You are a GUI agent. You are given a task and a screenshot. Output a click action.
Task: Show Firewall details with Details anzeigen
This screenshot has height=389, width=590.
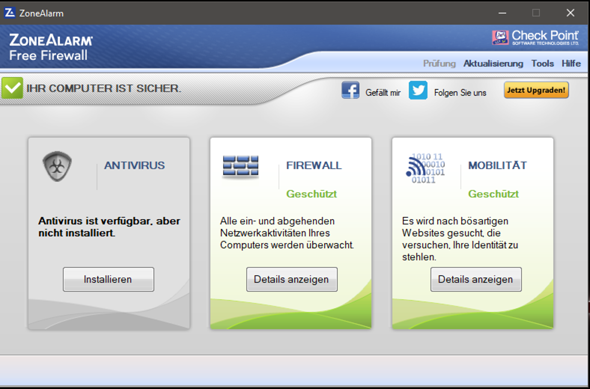[292, 280]
